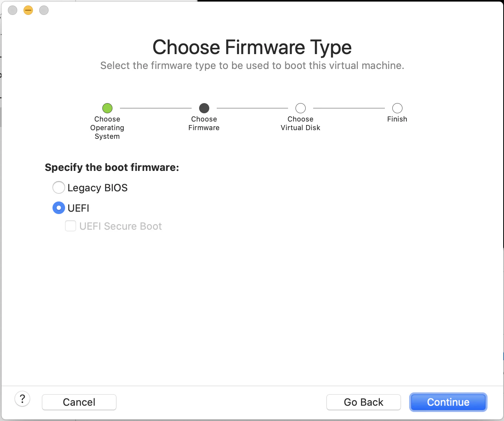Click the 'Choose Firmware Type' heading
Viewport: 504px width, 421px height.
tap(252, 48)
